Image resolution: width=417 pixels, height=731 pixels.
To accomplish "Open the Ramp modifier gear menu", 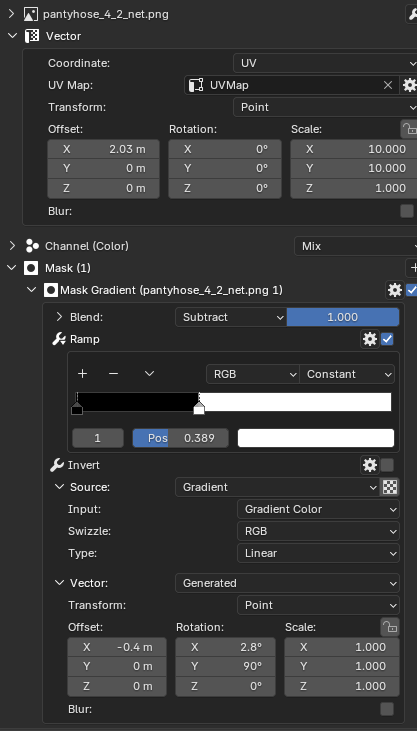I will coord(370,339).
